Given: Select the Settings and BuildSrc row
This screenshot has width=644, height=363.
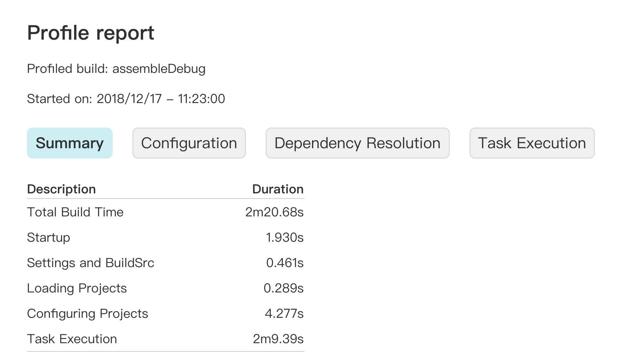Looking at the screenshot, I should (x=166, y=263).
